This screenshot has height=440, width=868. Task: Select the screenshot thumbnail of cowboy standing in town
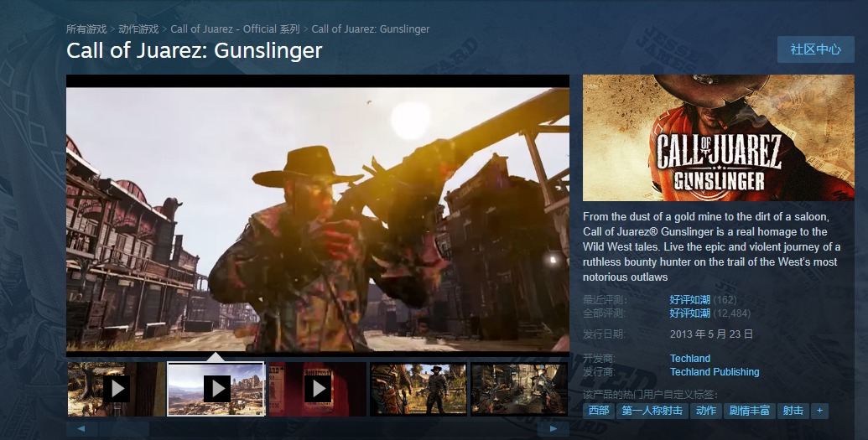[x=418, y=389]
